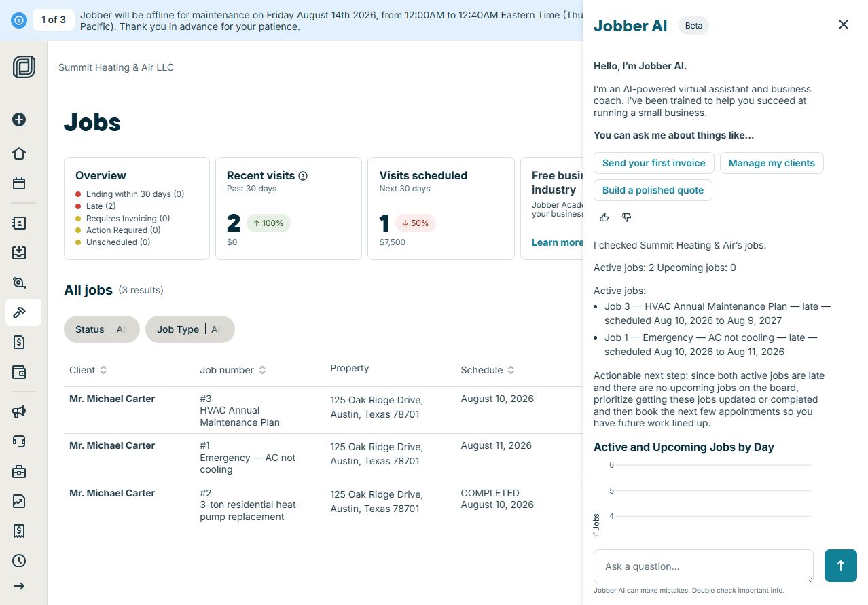Open the receipt dollar icon in sidebar
868x605 pixels.
tap(19, 531)
